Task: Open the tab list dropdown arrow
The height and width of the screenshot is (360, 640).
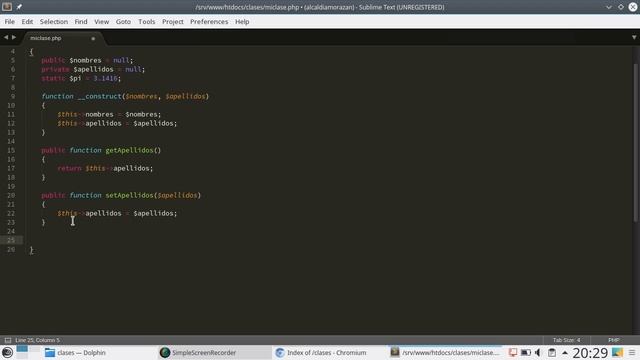Action: 634,37
